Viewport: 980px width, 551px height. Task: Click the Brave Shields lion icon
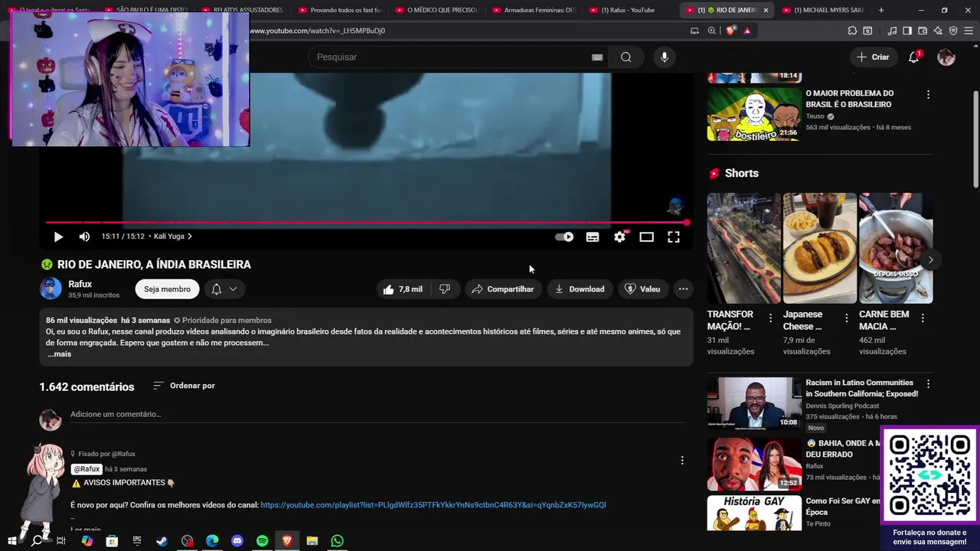[x=730, y=31]
